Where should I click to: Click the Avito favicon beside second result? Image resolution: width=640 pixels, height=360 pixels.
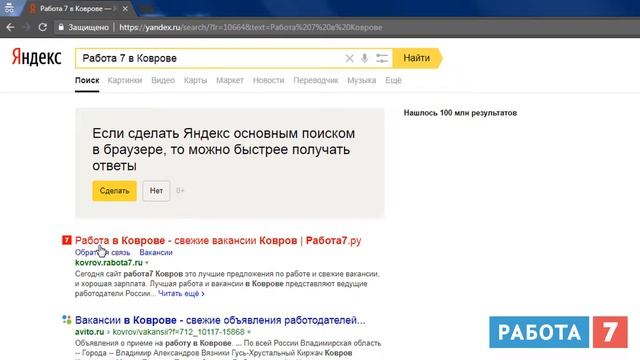pos(67,320)
